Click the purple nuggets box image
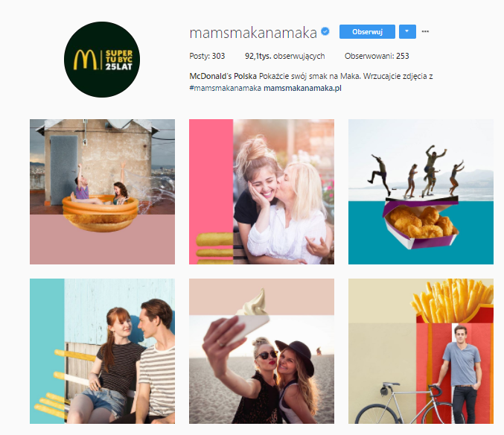This screenshot has width=504, height=435. point(421,223)
